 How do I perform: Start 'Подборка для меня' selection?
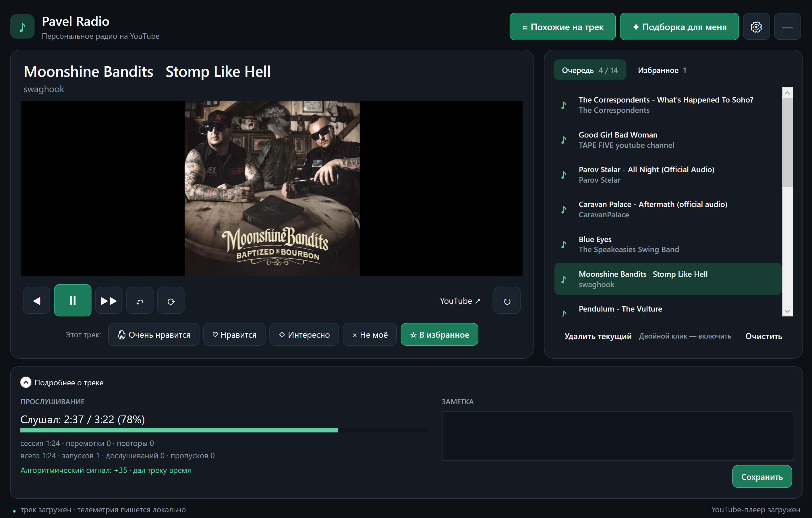pos(679,27)
